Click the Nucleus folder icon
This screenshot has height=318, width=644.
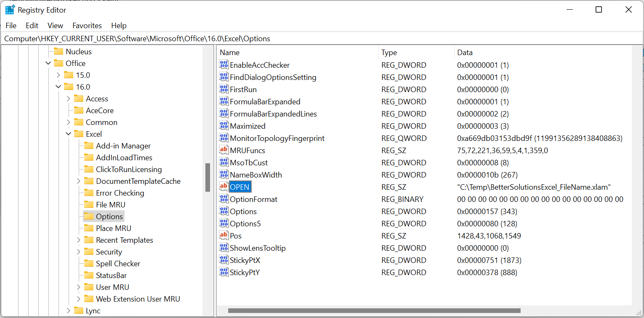(59, 52)
